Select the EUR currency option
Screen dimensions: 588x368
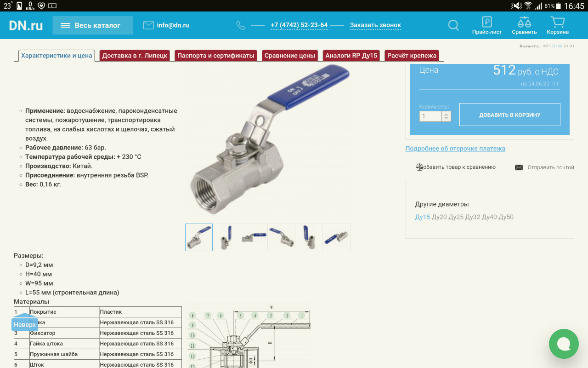(569, 46)
